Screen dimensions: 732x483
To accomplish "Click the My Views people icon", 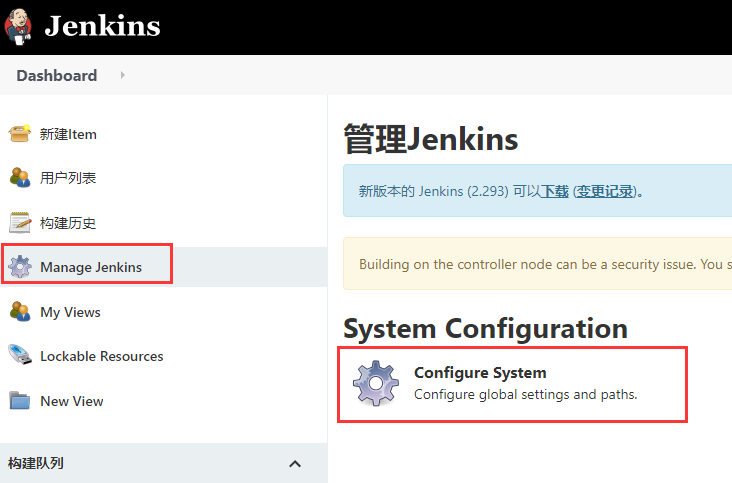I will tap(20, 311).
